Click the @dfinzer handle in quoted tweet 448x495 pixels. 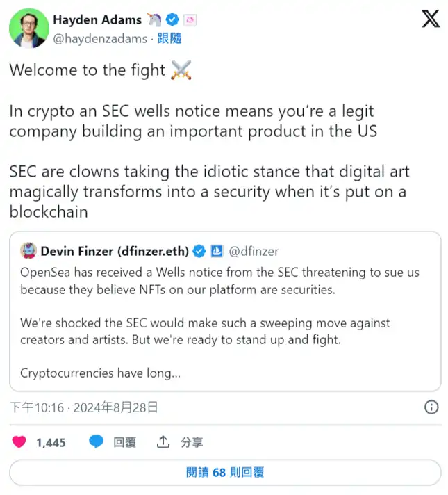(x=254, y=250)
